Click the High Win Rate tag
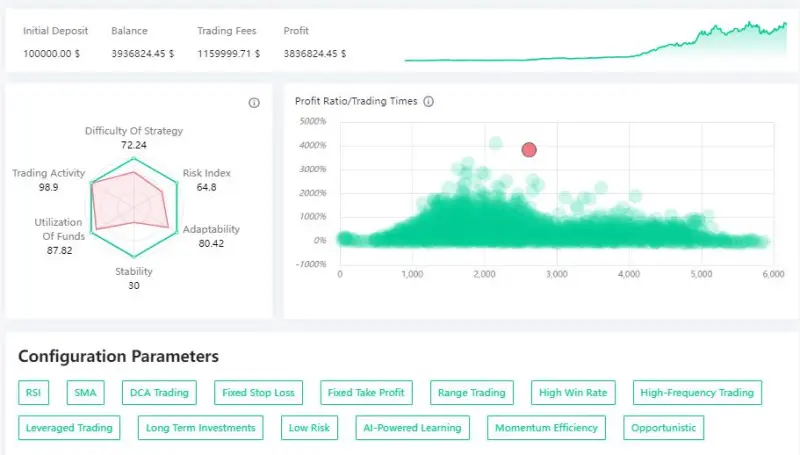Image resolution: width=800 pixels, height=455 pixels. 572,393
